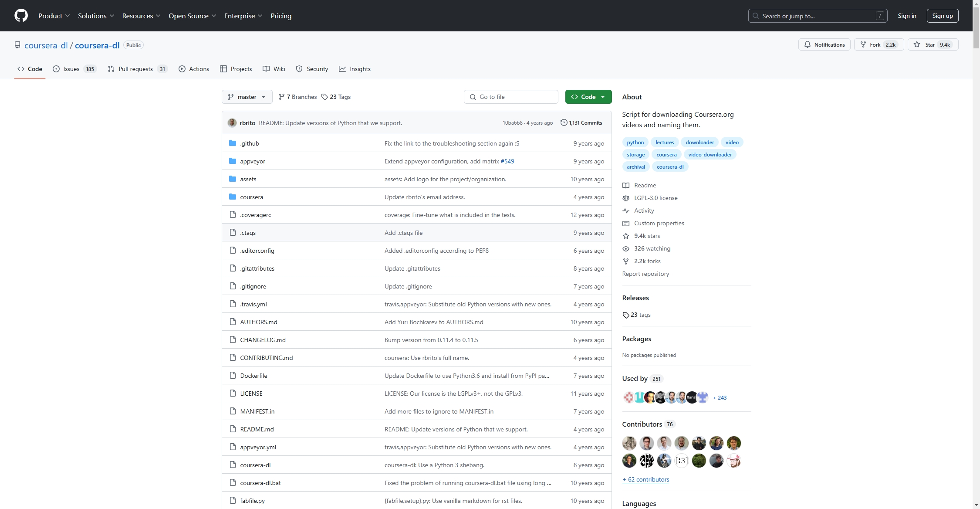Viewport: 980px width, 509px height.
Task: Click the Code tab icon
Action: click(x=21, y=69)
